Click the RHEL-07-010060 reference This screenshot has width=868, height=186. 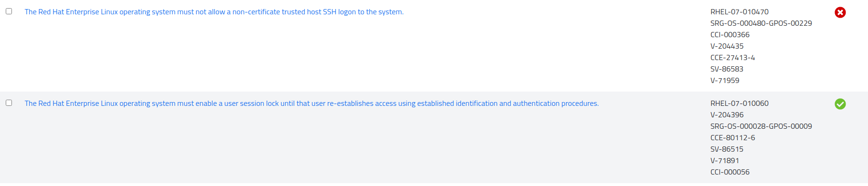tap(739, 103)
